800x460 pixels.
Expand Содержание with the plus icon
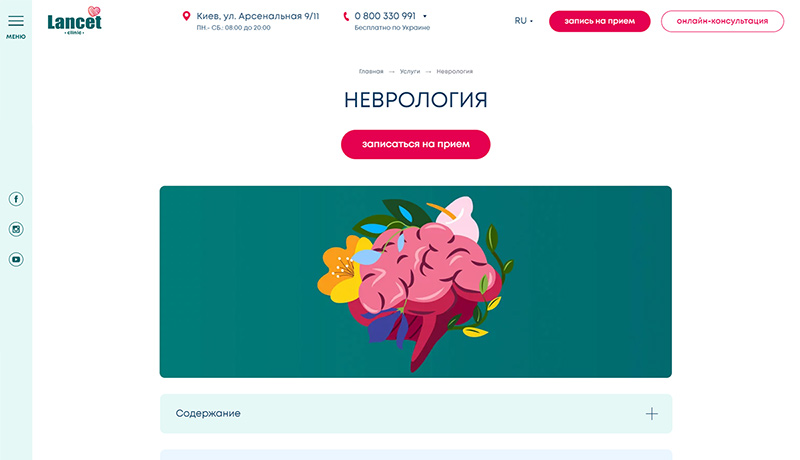[652, 414]
